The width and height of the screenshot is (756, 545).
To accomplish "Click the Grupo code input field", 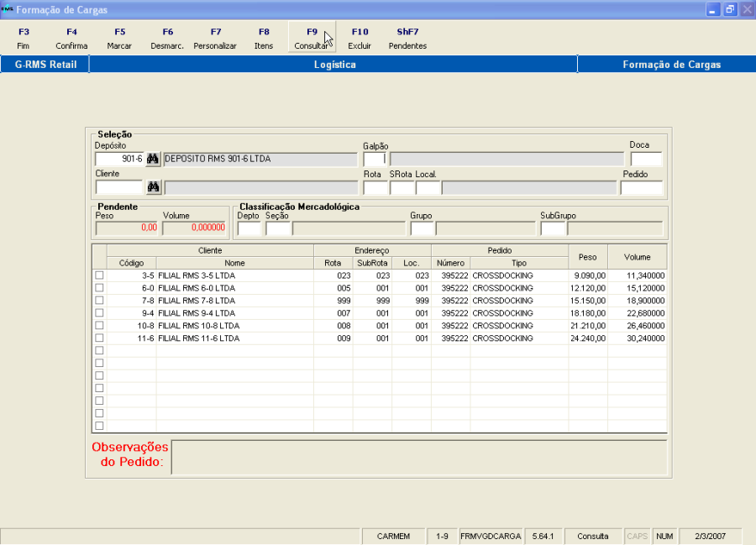I will pos(422,228).
